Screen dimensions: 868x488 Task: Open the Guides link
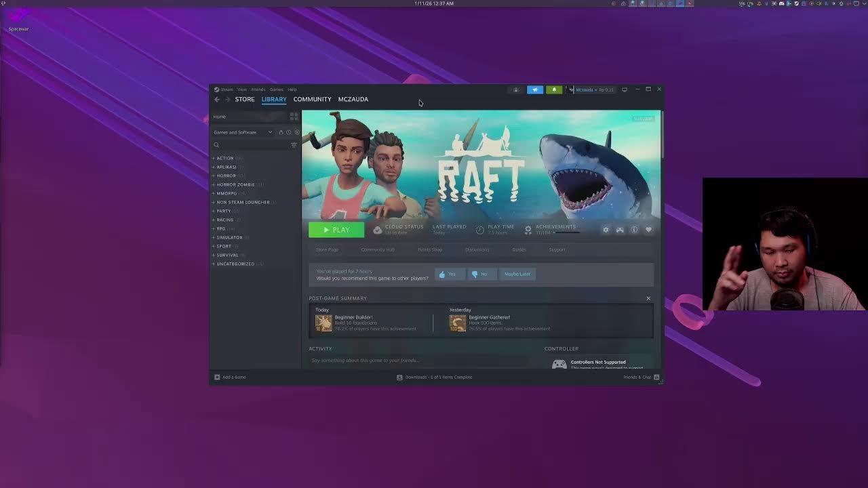coord(519,249)
